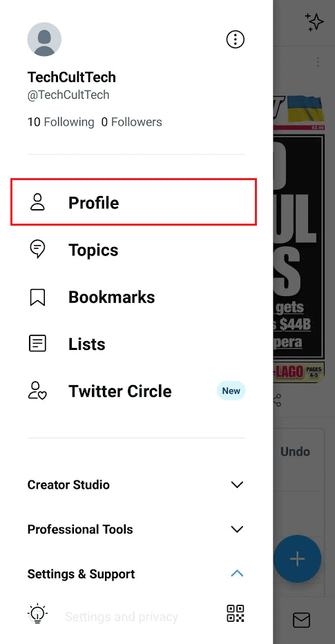Viewport: 335px width, 644px height.
Task: Click the Topics speech bubble icon
Action: (x=38, y=249)
